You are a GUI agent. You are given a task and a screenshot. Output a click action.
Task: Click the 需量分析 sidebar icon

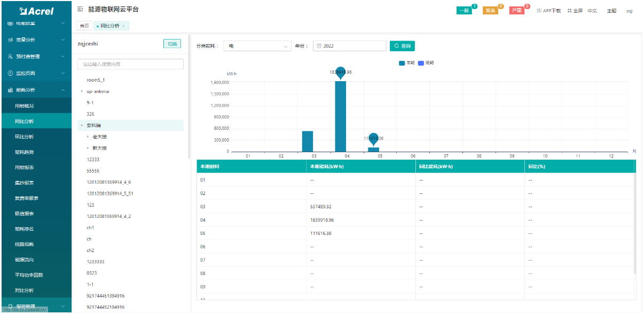tap(10, 40)
